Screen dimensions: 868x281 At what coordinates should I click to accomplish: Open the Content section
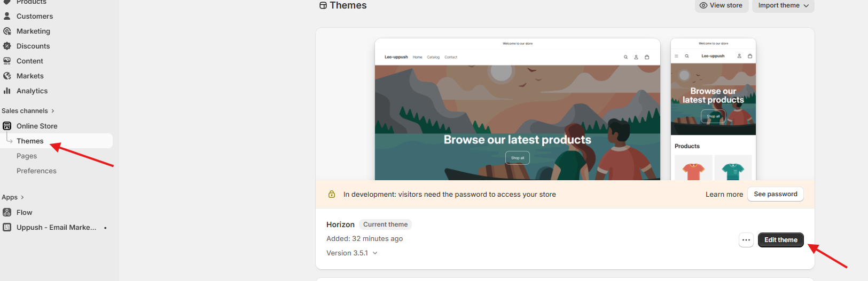click(x=30, y=61)
